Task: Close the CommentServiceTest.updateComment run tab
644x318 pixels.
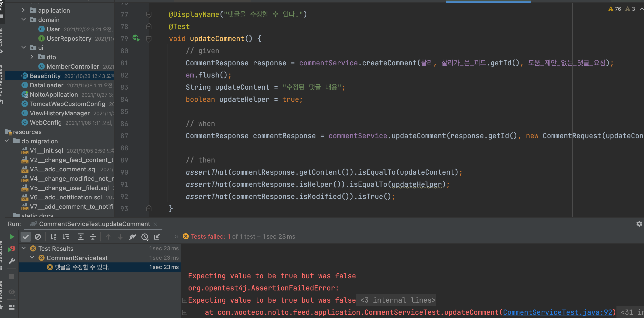Action: 155,224
